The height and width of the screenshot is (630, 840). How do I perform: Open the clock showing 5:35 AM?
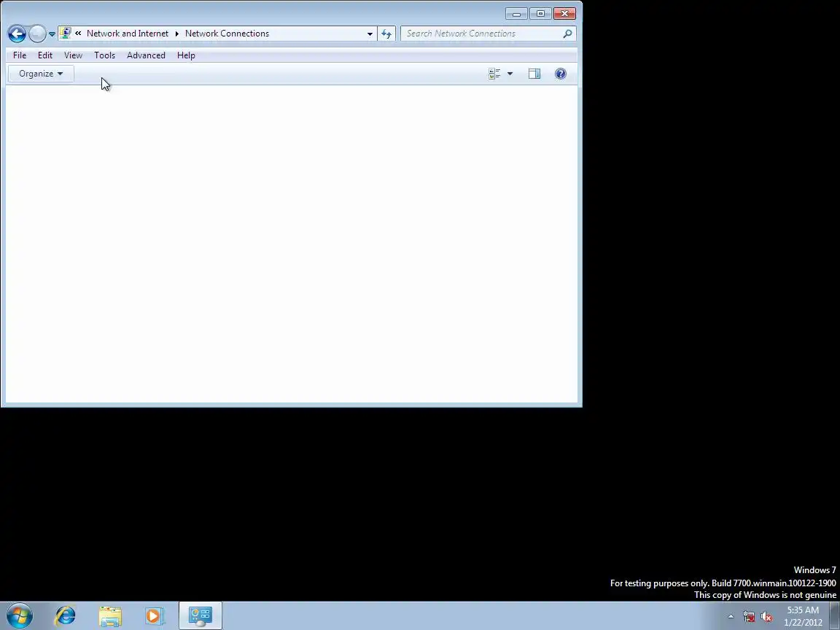click(803, 616)
